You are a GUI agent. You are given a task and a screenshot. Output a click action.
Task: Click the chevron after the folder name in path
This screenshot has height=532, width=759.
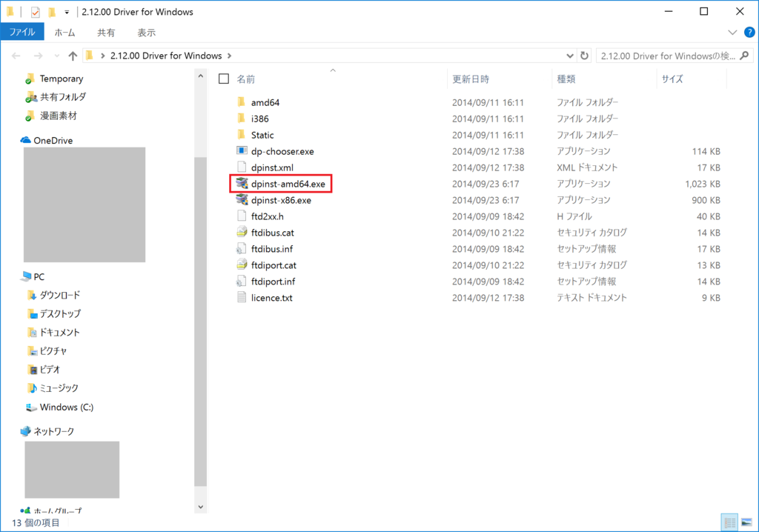click(230, 56)
